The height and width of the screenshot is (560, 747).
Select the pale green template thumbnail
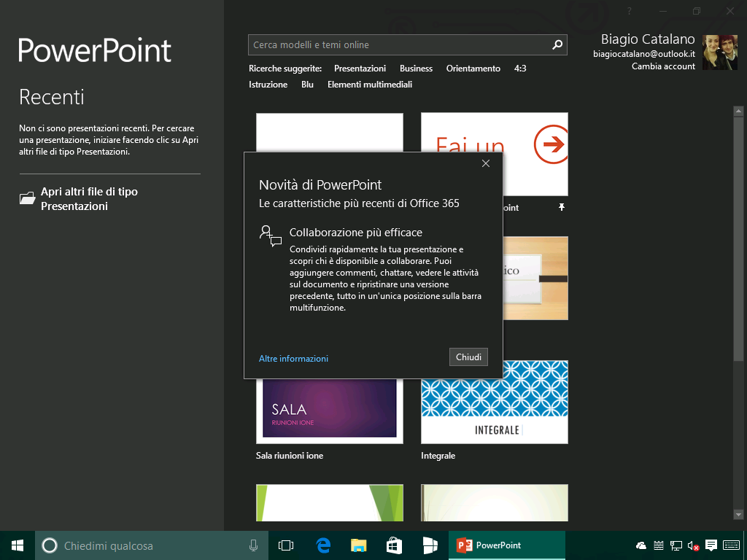click(x=494, y=503)
